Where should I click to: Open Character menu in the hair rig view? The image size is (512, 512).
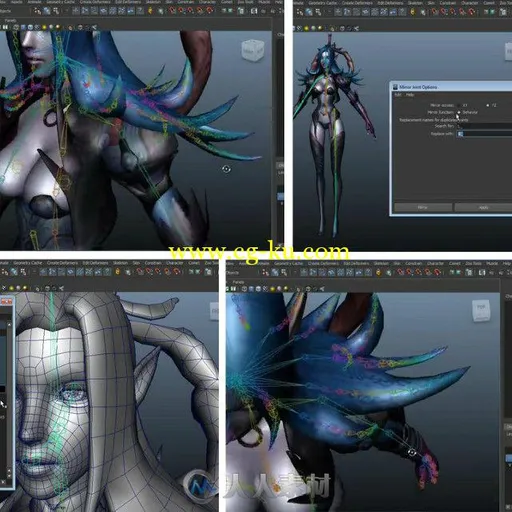[435, 263]
